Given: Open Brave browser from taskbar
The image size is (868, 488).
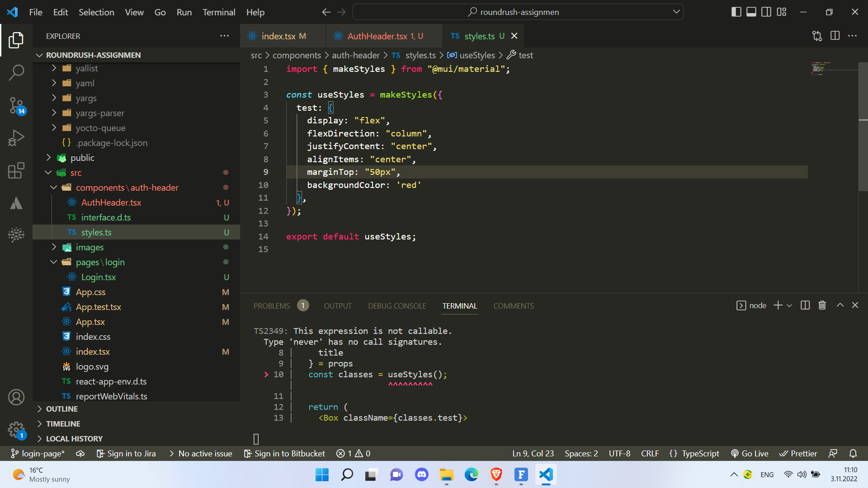Looking at the screenshot, I should 496,474.
